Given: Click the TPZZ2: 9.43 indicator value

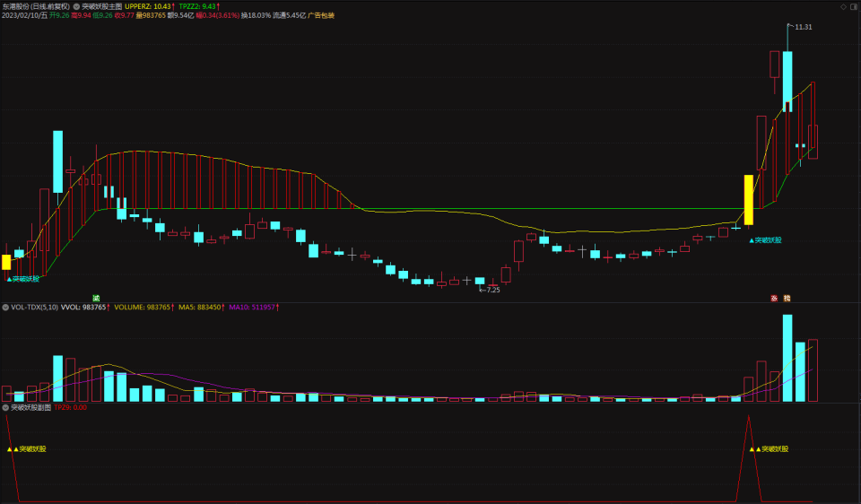Looking at the screenshot, I should coord(199,6).
